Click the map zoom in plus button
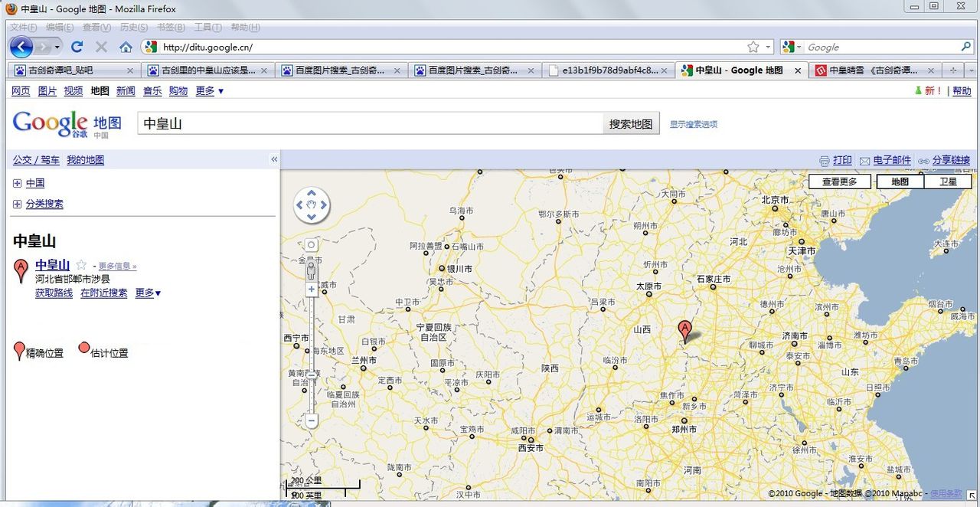Image resolution: width=980 pixels, height=507 pixels. [312, 289]
